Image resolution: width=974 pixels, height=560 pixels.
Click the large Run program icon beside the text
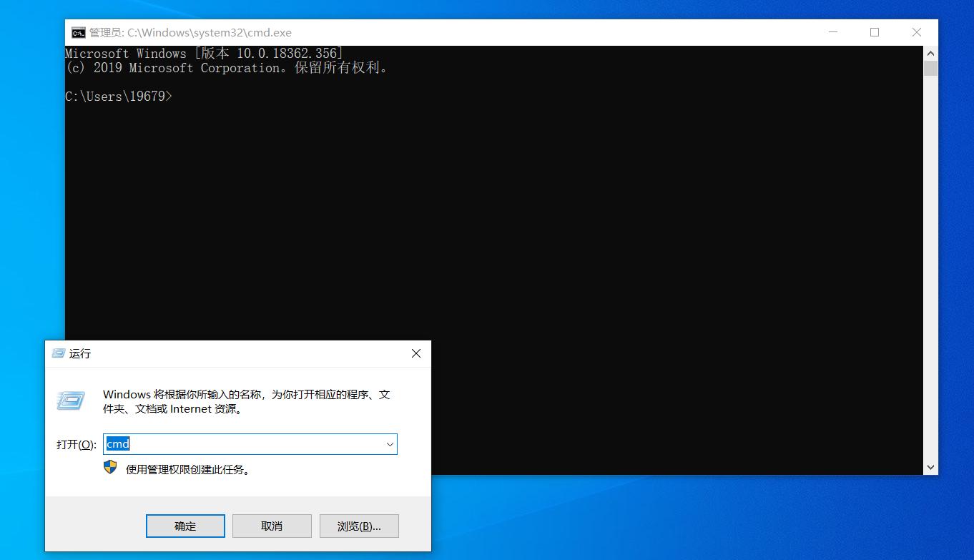(x=70, y=401)
